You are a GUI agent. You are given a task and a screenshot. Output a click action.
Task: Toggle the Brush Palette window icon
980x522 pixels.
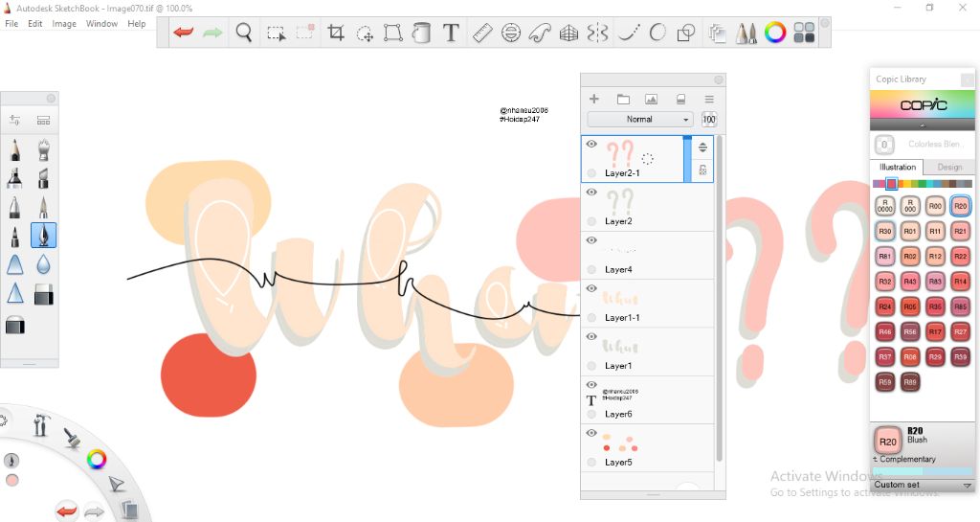click(x=746, y=33)
